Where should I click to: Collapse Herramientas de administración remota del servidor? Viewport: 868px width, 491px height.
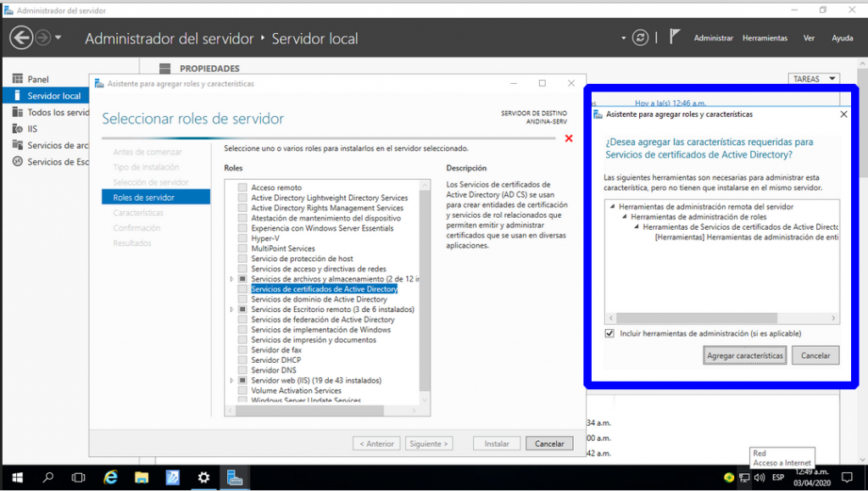(612, 206)
